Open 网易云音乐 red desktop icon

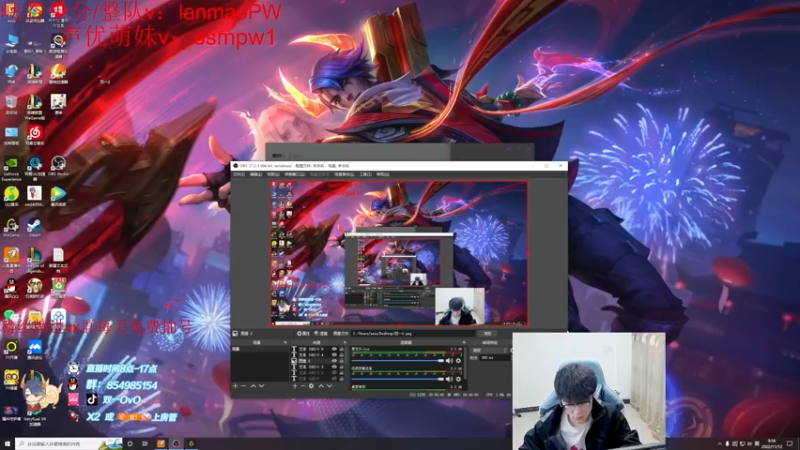35,135
